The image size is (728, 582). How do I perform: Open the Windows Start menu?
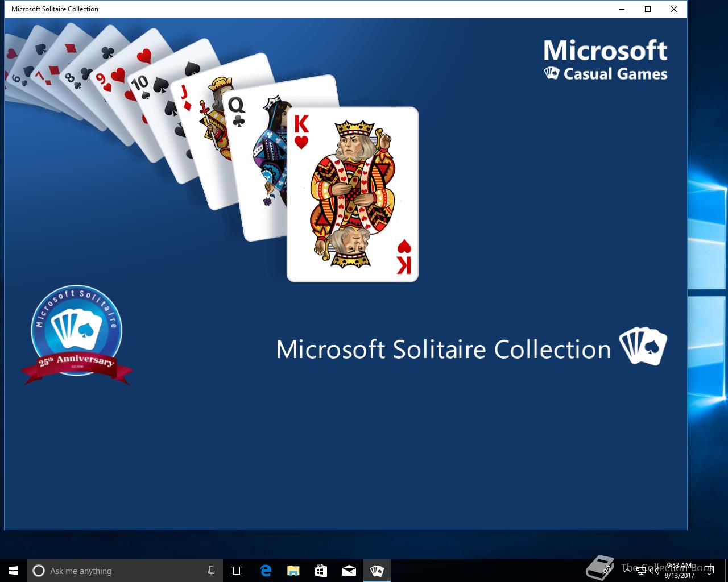click(x=14, y=571)
